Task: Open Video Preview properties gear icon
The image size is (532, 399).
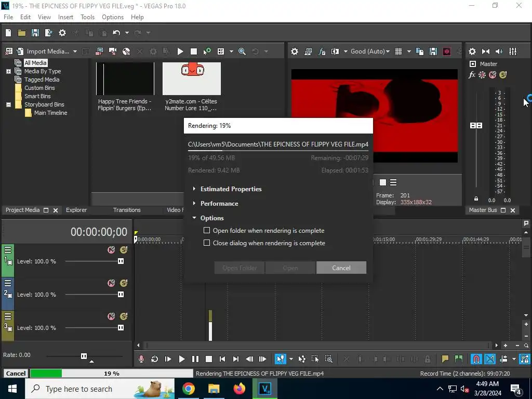Action: pos(295,51)
